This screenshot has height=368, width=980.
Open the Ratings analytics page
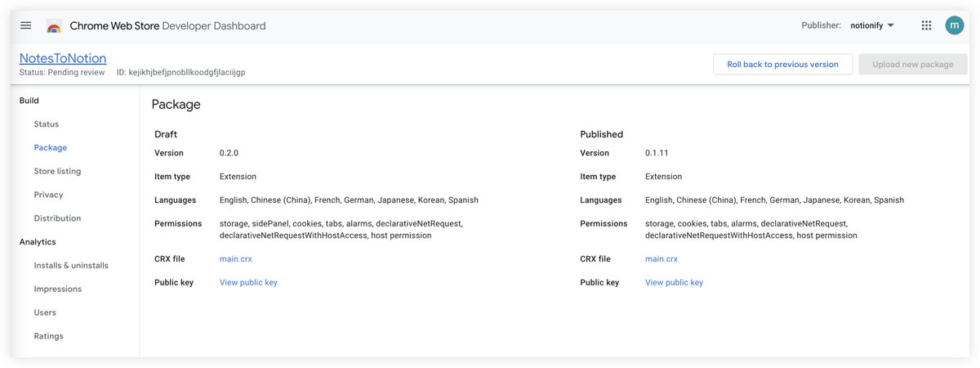(48, 336)
